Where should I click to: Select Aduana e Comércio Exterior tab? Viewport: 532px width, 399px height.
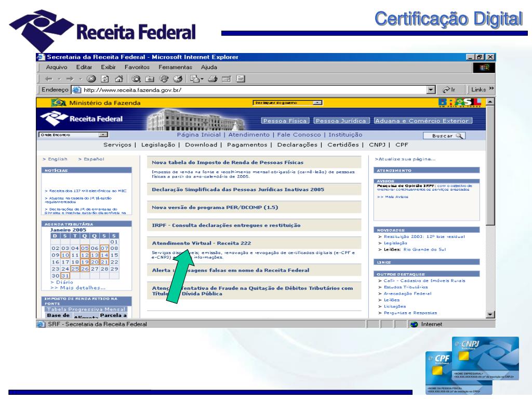(423, 121)
